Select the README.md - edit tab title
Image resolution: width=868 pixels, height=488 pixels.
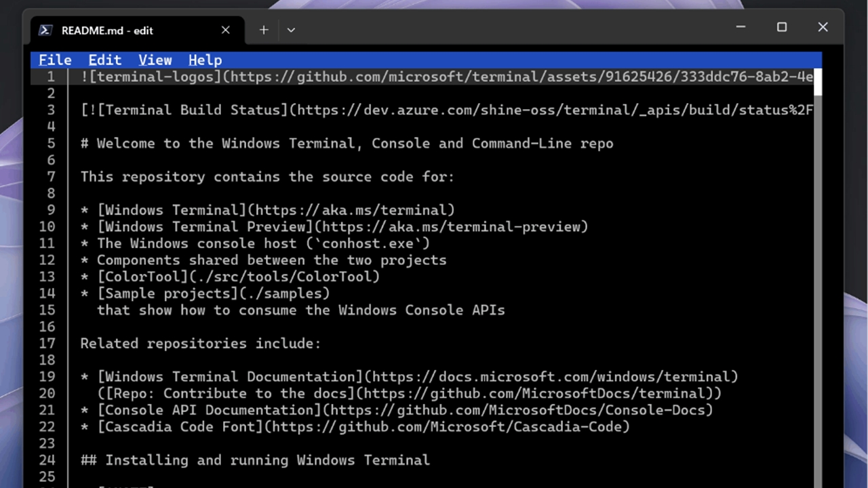[x=107, y=30]
